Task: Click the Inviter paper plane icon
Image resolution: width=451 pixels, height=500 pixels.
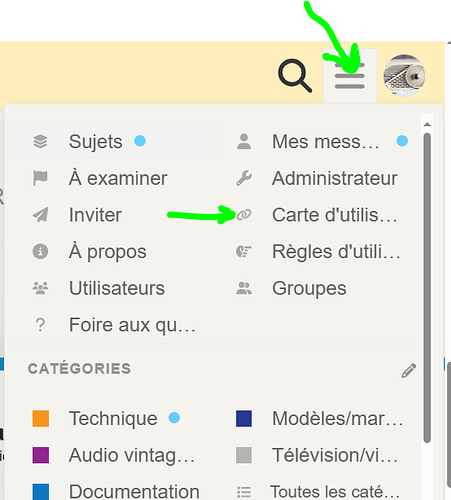Action: pos(40,215)
